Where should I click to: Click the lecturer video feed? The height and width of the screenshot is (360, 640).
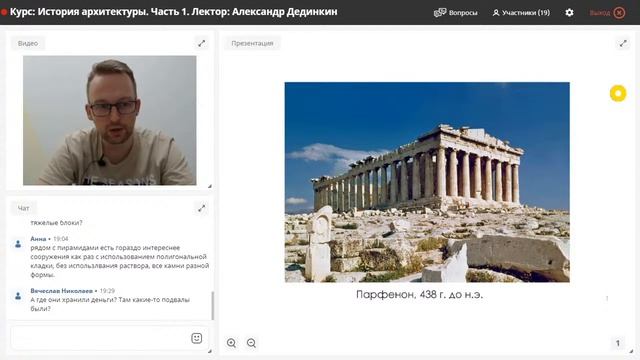click(x=109, y=120)
